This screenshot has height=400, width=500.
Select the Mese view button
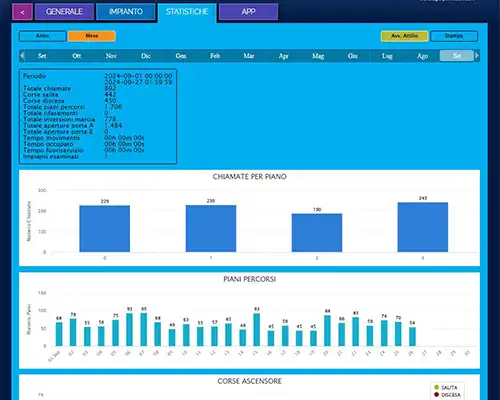pyautogui.click(x=92, y=36)
